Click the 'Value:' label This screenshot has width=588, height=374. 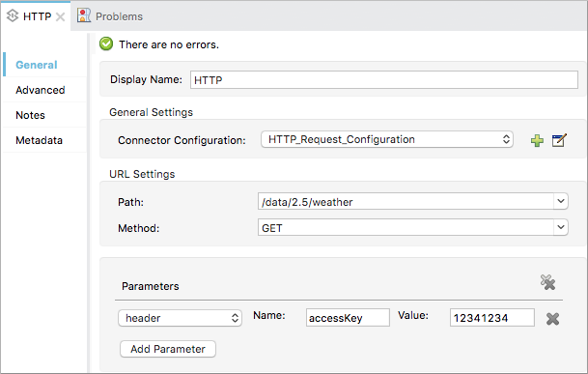[413, 315]
